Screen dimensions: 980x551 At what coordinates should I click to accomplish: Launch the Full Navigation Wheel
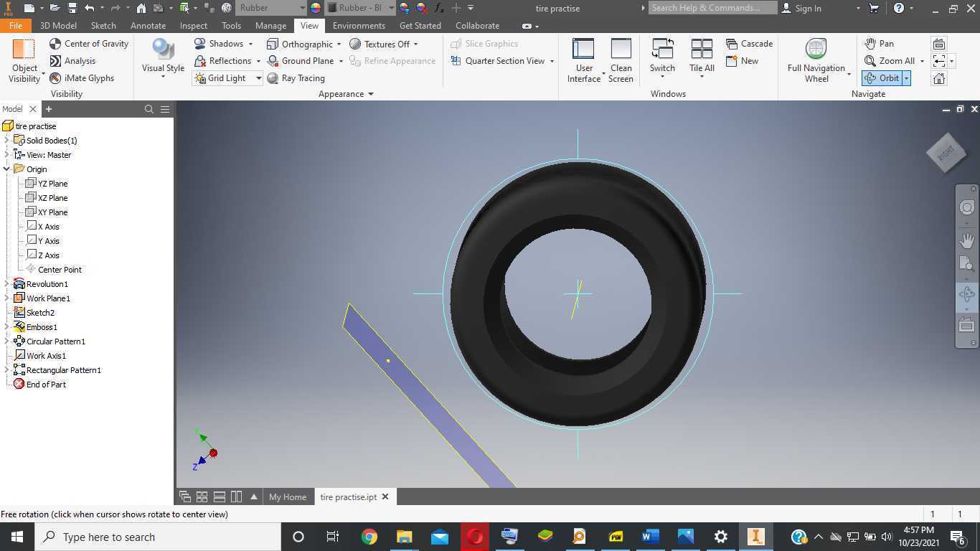click(x=816, y=61)
